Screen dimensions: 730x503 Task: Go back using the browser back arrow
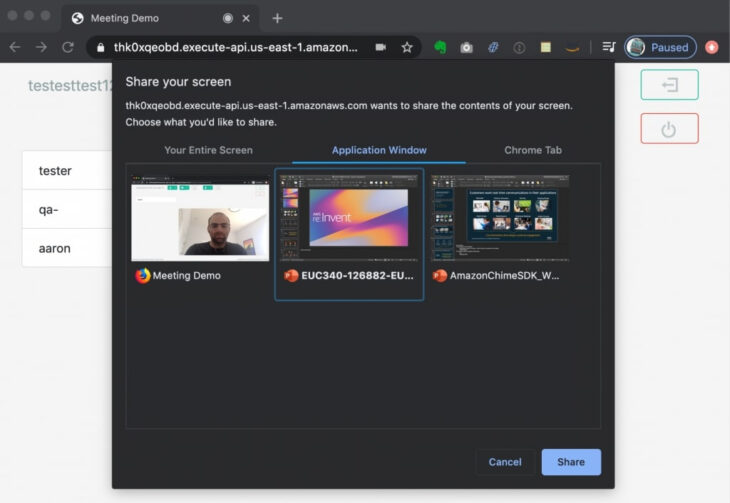tap(15, 47)
